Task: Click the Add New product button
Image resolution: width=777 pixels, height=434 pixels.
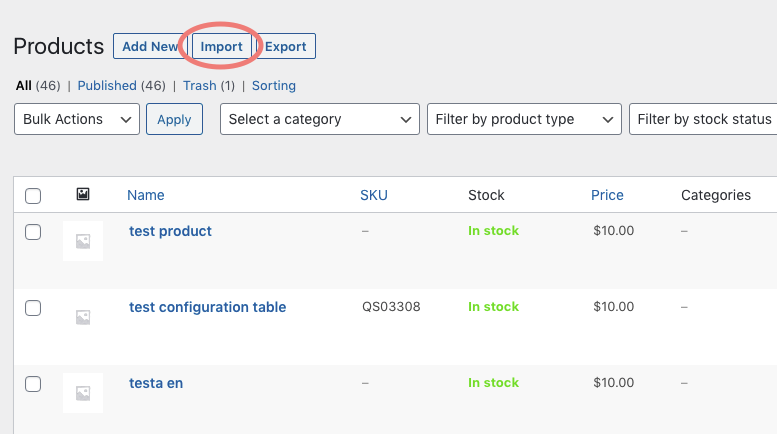Action: click(x=150, y=46)
